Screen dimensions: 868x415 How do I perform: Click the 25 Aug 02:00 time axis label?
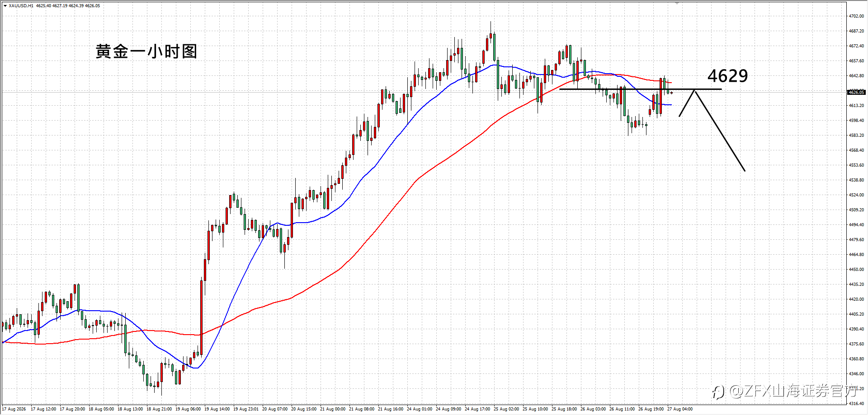coord(506,409)
